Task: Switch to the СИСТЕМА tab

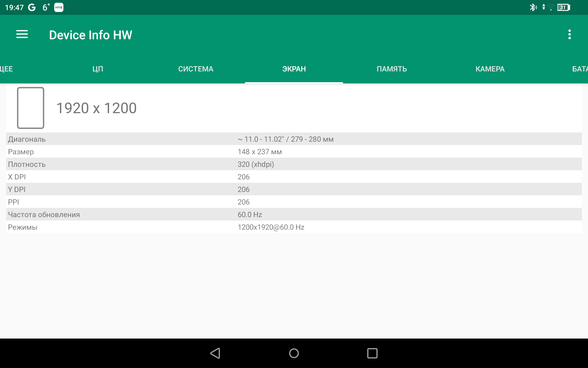Action: coord(196,69)
